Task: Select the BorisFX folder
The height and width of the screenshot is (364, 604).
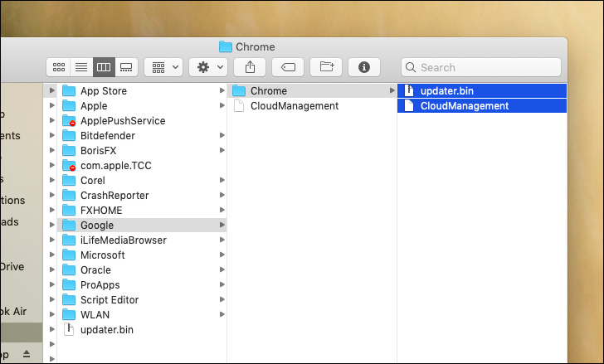Action: pyautogui.click(x=142, y=151)
